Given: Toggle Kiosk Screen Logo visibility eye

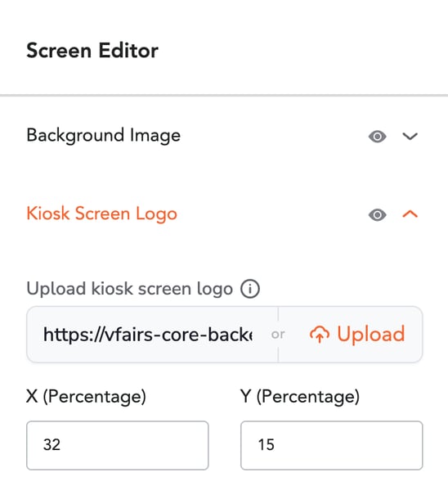Looking at the screenshot, I should coord(377,214).
